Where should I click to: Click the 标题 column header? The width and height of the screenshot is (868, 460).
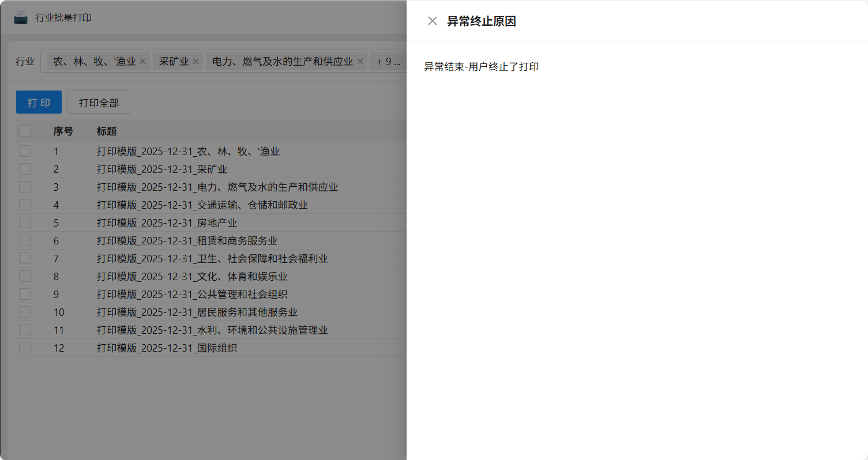(107, 131)
